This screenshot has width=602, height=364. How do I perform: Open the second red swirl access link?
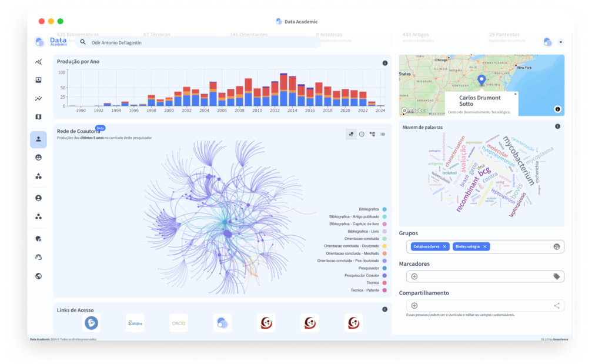coord(310,323)
